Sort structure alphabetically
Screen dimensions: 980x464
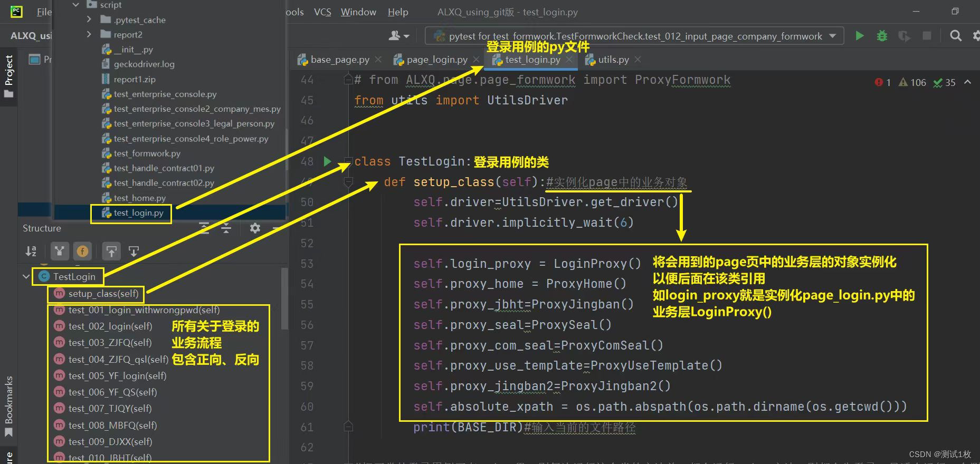click(31, 252)
